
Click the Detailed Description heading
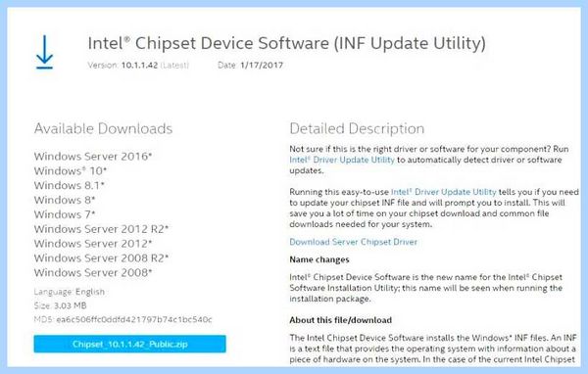click(357, 129)
